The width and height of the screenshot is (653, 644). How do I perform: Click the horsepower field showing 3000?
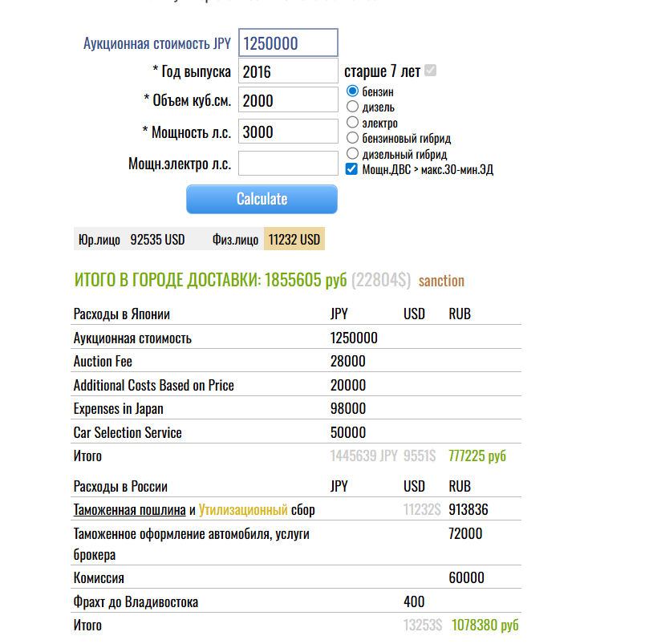point(288,132)
